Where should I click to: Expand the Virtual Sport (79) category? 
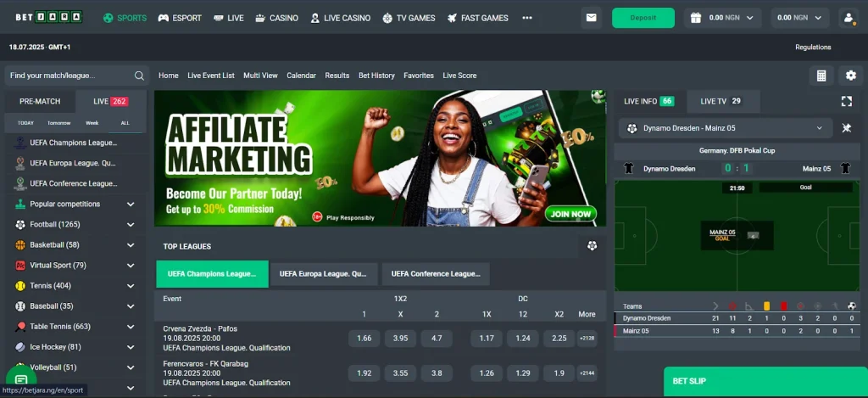coord(131,266)
